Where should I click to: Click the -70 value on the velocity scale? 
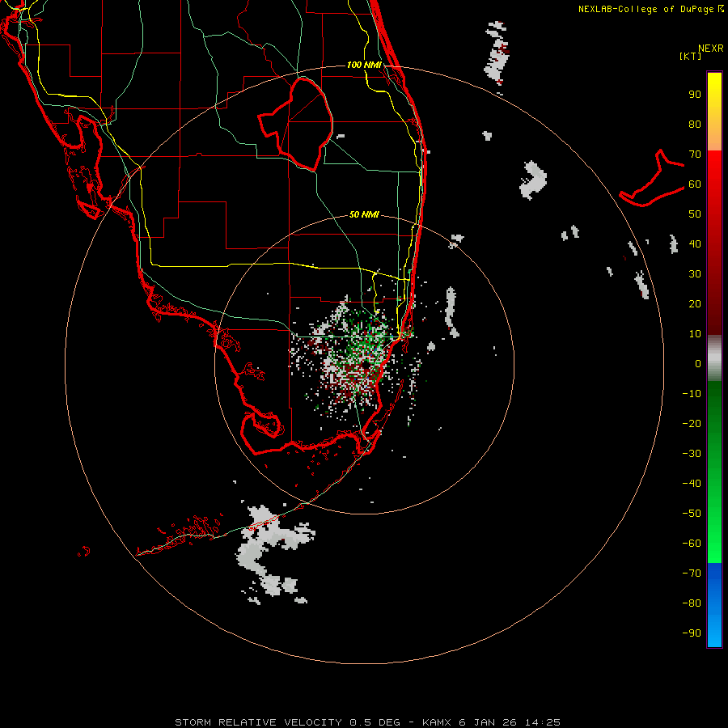[x=692, y=573]
